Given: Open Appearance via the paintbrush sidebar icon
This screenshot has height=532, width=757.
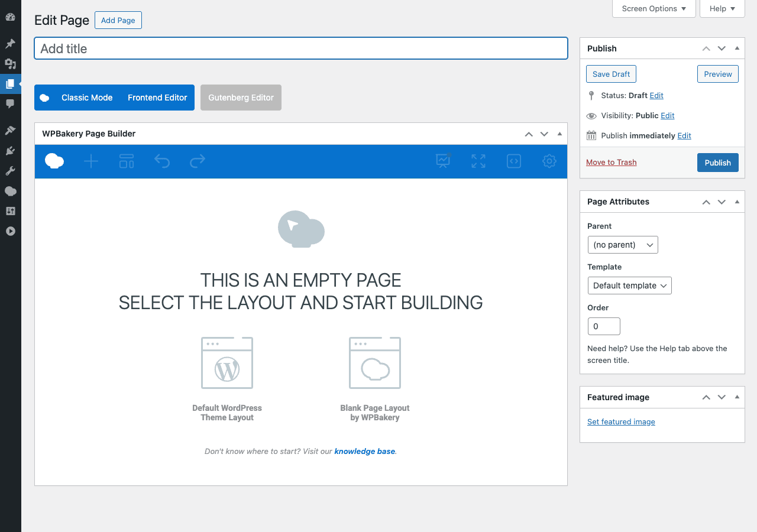Looking at the screenshot, I should [x=10, y=131].
